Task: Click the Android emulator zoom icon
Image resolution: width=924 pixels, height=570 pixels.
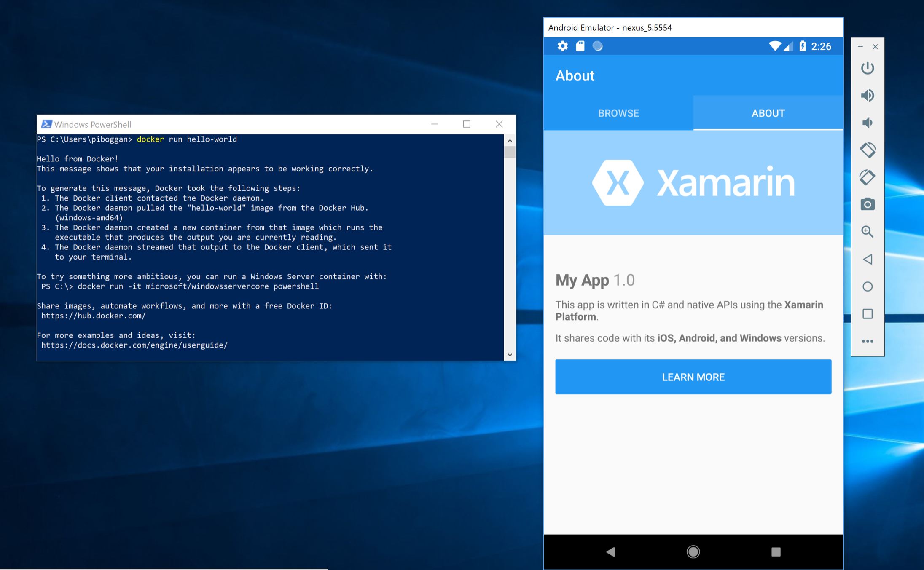Action: 867,232
